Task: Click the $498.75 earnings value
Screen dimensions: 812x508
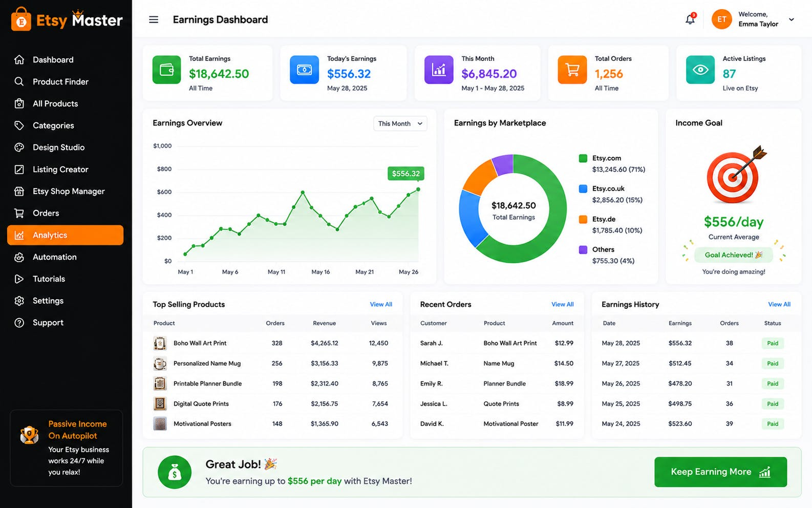Action: point(680,404)
